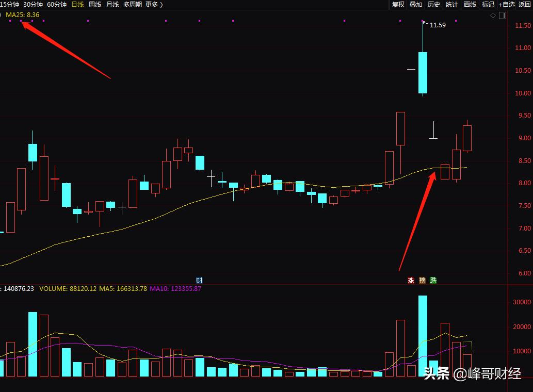Click the VOLUME: 88120.12 label
533x392 pixels.
click(68, 289)
